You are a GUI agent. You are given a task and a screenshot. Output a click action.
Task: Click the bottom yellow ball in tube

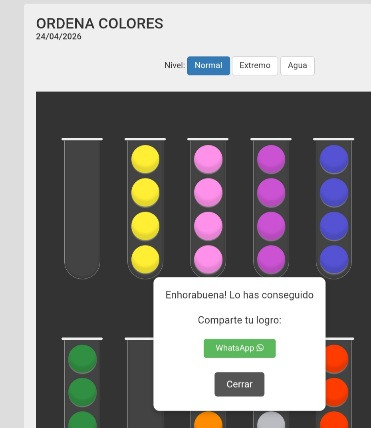pyautogui.click(x=145, y=260)
